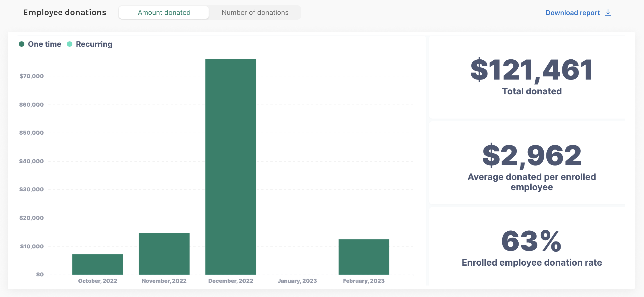Viewport: 644px width, 297px height.
Task: Click the $70,000 y-axis label
Action: click(31, 76)
